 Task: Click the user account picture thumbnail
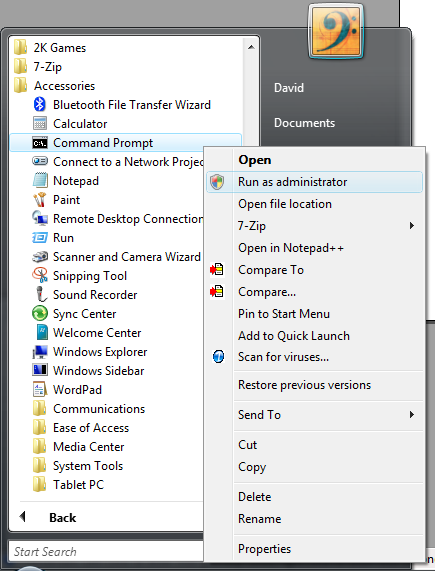click(x=336, y=31)
